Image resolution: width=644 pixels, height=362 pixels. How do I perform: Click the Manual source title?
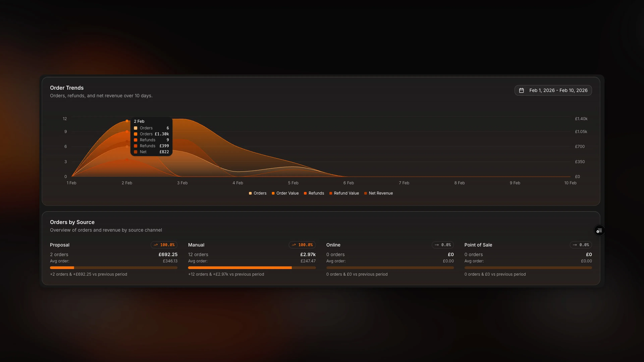[x=196, y=245]
